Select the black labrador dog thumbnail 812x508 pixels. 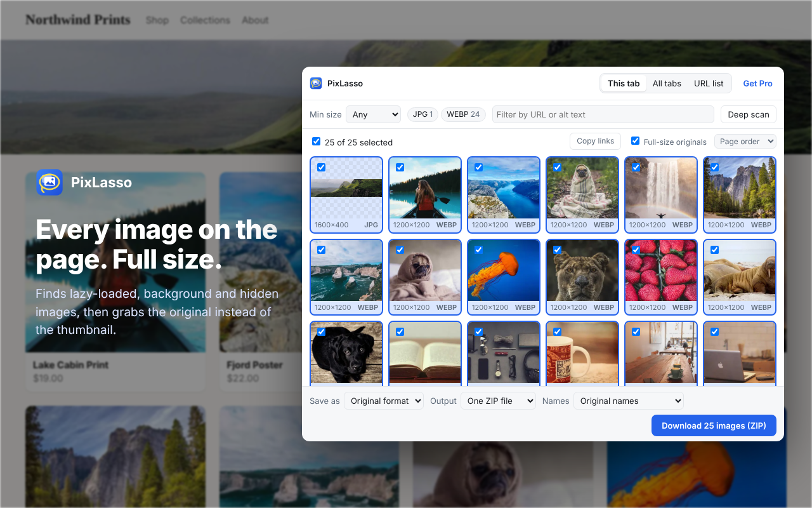click(346, 354)
